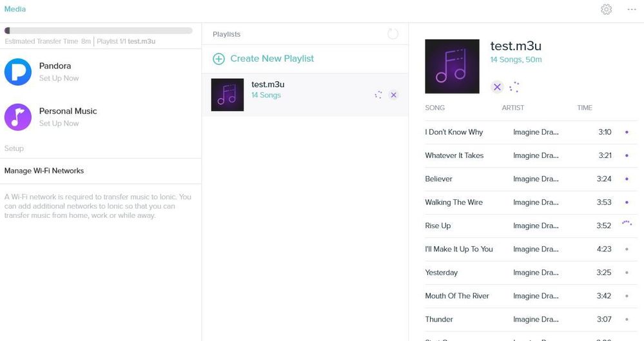Select the song Walking The Wire
The height and width of the screenshot is (341, 644).
click(x=454, y=202)
